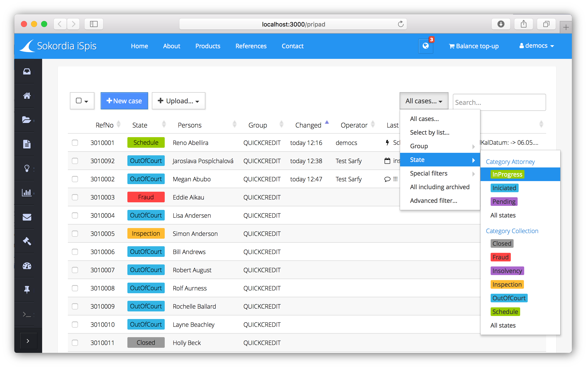Check the box for case 3010002
This screenshot has height=369, width=588.
point(75,179)
